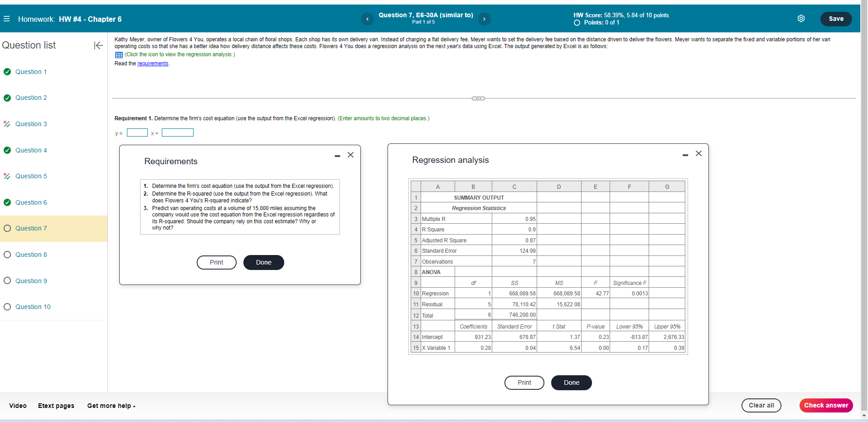This screenshot has height=422, width=868.
Task: Select the Question 8 radio button
Action: point(7,255)
